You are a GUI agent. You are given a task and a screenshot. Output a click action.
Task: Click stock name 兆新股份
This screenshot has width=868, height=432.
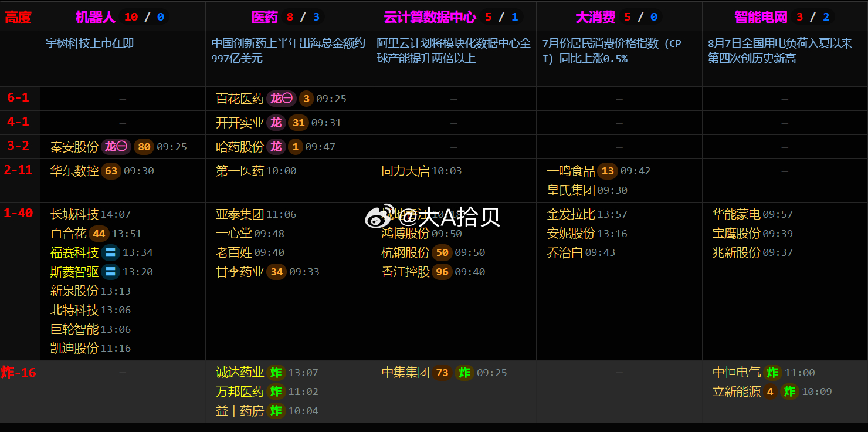point(737,252)
